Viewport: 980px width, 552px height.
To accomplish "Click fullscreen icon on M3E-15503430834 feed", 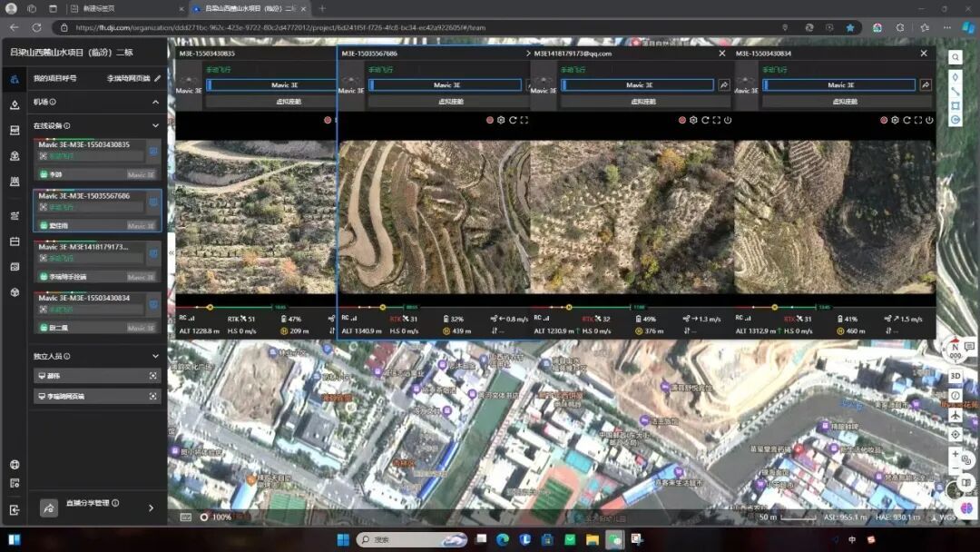I will click(x=918, y=120).
